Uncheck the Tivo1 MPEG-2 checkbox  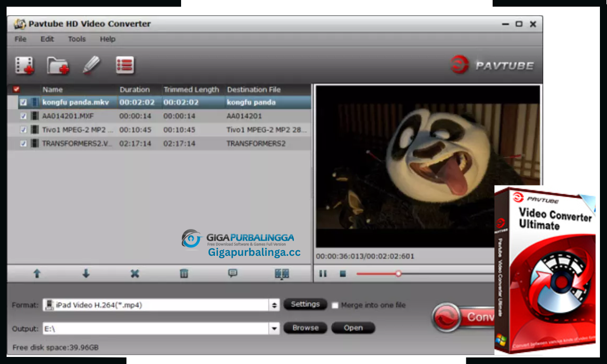pos(23,129)
